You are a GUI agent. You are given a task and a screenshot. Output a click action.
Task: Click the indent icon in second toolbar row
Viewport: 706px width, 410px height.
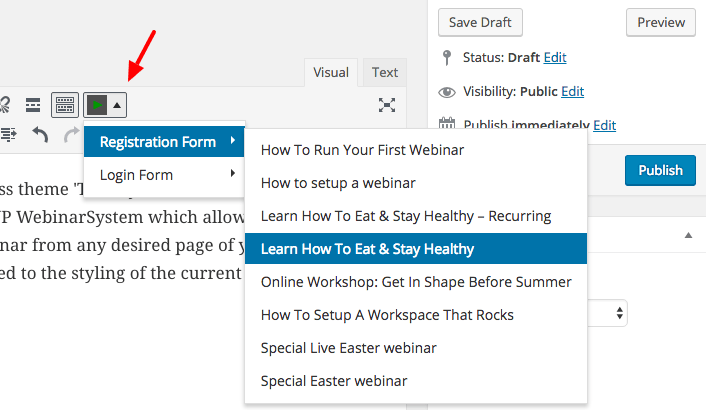tap(9, 135)
